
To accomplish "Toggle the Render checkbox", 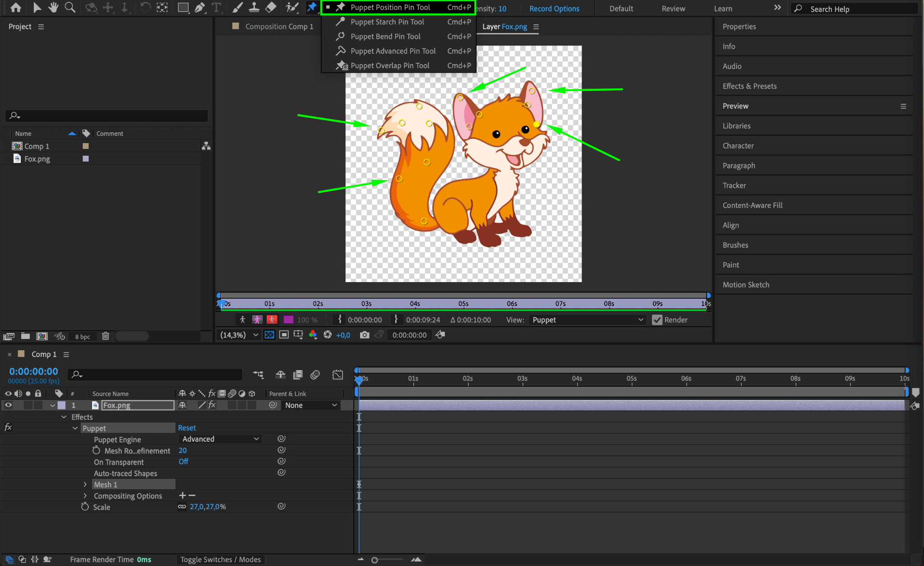I will tap(657, 320).
